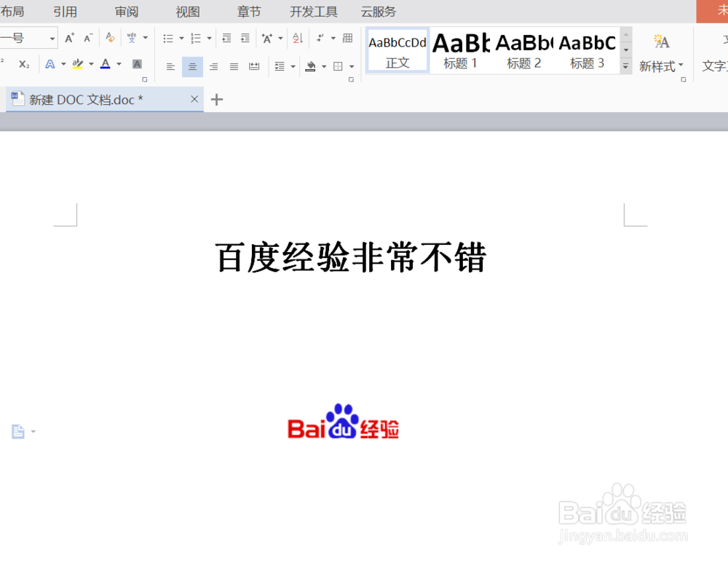Close the 新建 DOC 文档.doc tab
The height and width of the screenshot is (561, 728).
(194, 99)
